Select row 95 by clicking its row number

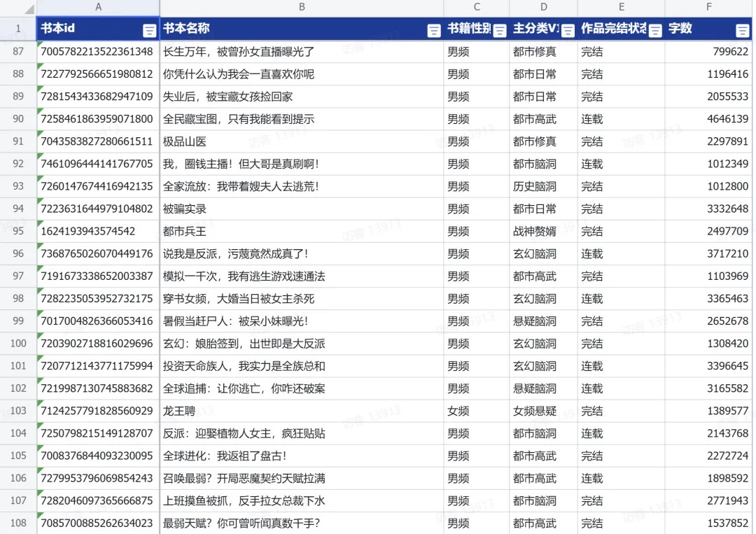(17, 231)
